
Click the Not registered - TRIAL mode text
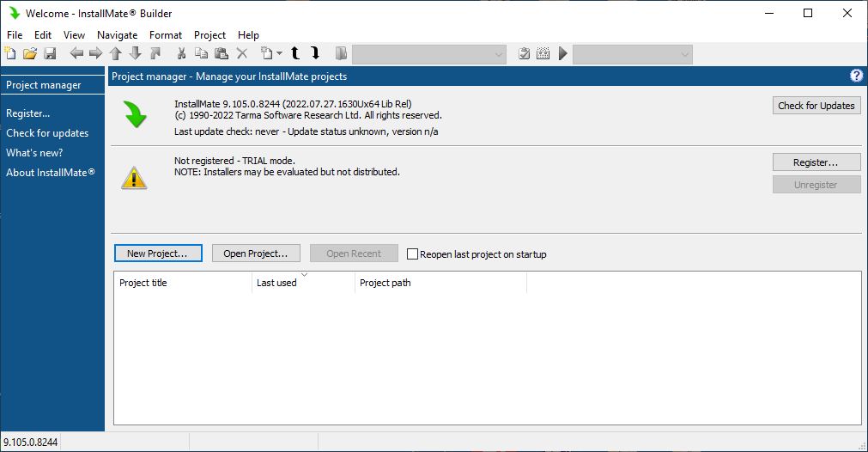[x=234, y=161]
